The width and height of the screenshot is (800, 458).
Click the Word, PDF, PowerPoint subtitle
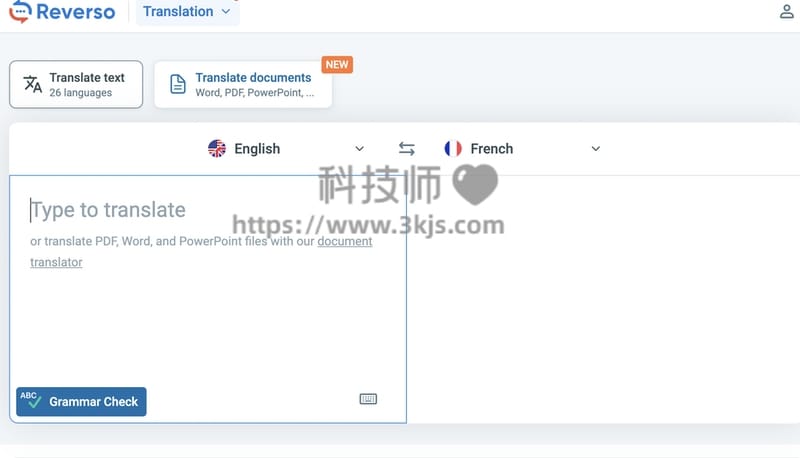255,92
